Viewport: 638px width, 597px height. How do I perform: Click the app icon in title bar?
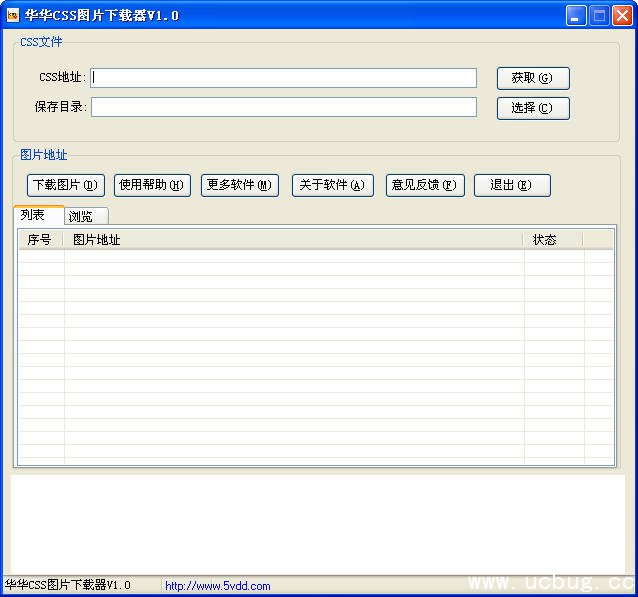pyautogui.click(x=12, y=15)
